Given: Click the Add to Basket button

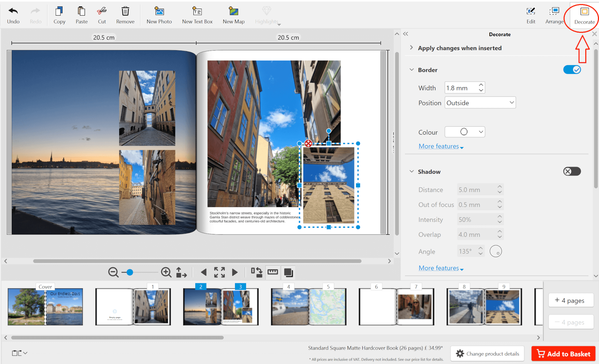Looking at the screenshot, I should click(563, 354).
